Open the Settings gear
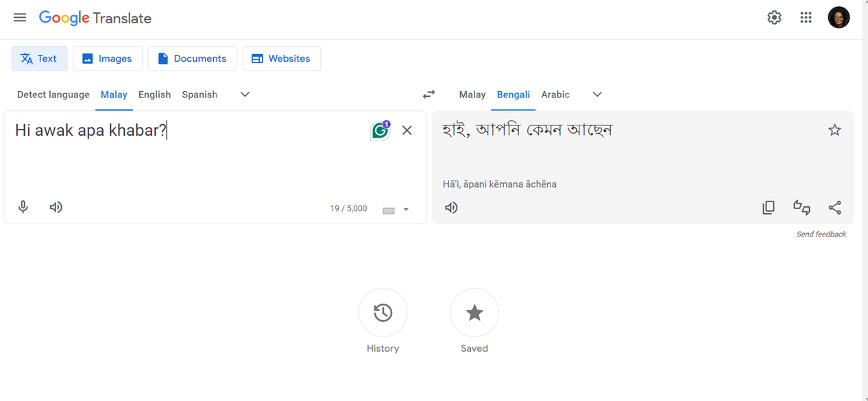 pyautogui.click(x=774, y=18)
